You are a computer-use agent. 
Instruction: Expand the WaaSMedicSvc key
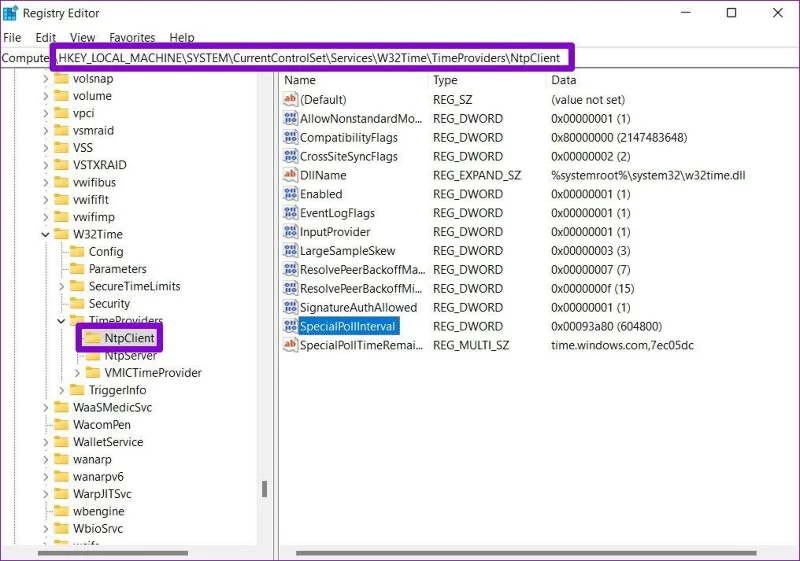(45, 407)
